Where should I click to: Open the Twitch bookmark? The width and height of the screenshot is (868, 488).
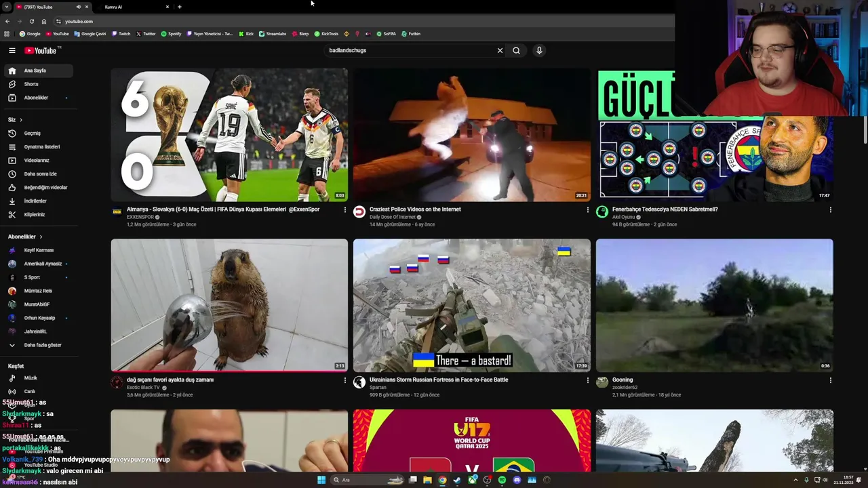(x=121, y=33)
